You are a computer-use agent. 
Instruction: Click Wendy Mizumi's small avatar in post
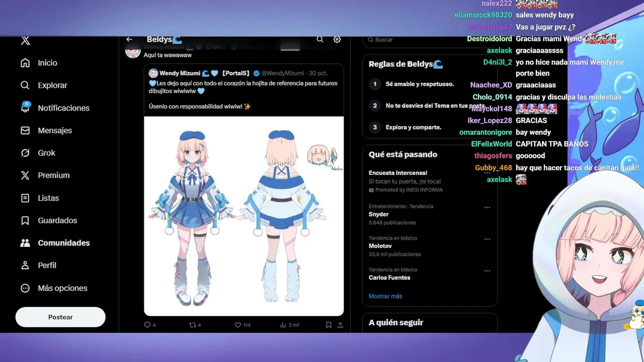(x=153, y=73)
